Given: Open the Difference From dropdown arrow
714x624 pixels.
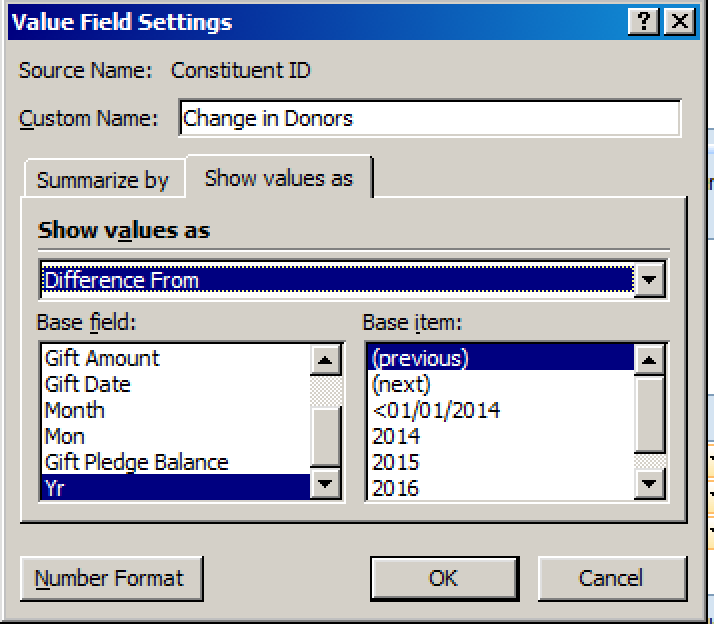Looking at the screenshot, I should pos(649,279).
